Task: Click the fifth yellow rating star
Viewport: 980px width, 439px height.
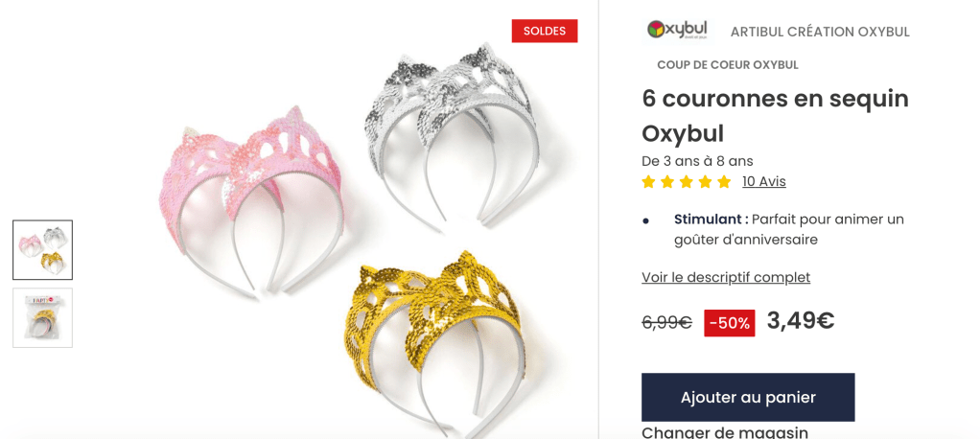Action: (724, 182)
